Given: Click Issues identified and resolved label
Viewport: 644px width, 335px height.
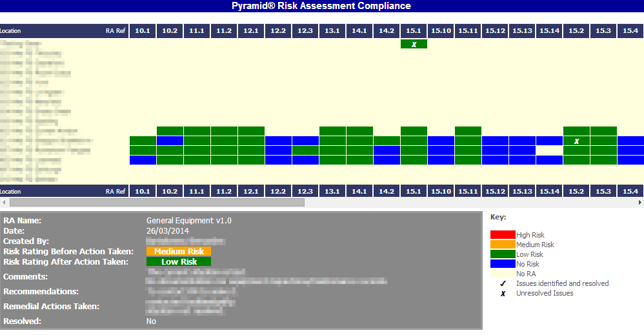Looking at the screenshot, I should pos(562,283).
